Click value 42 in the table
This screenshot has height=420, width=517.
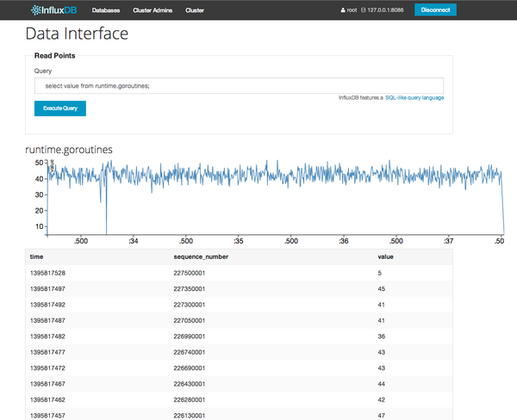(382, 399)
